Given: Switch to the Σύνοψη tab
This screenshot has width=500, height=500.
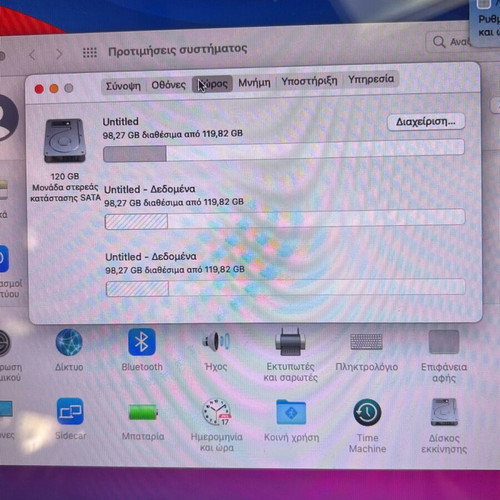Looking at the screenshot, I should coord(123,86).
